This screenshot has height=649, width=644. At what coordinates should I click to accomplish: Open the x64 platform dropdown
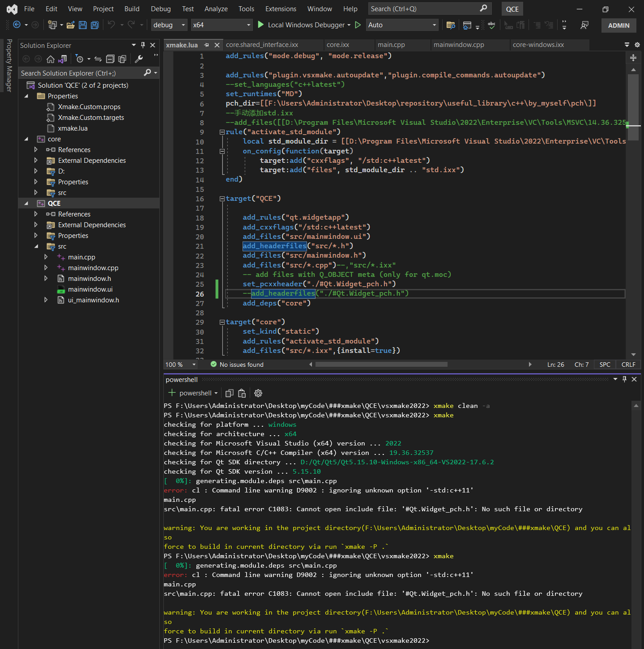(222, 25)
